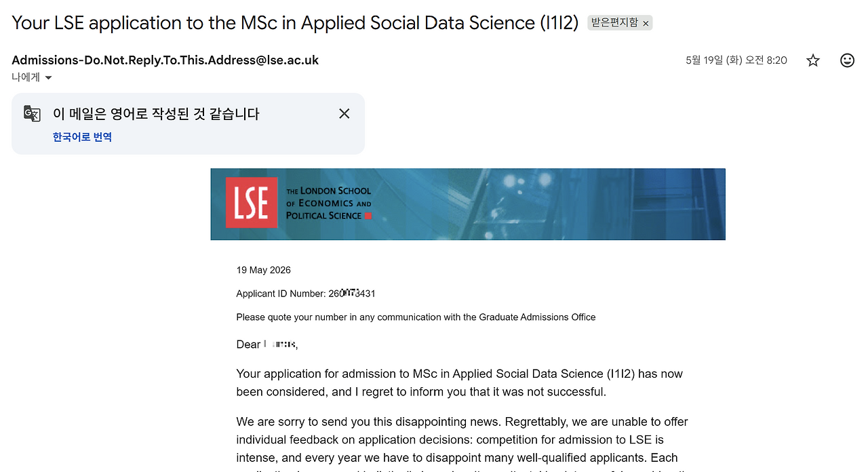Click the Dear salutation line

tap(267, 345)
